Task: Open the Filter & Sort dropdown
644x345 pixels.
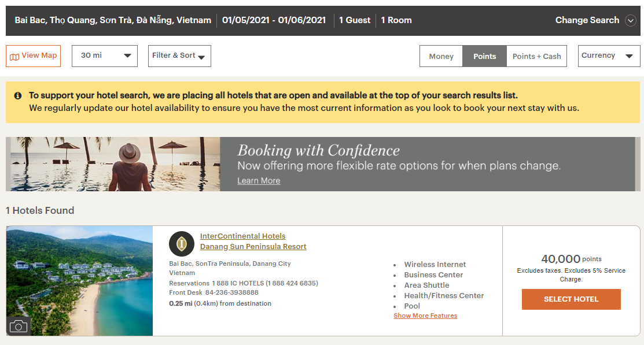Action: (179, 56)
